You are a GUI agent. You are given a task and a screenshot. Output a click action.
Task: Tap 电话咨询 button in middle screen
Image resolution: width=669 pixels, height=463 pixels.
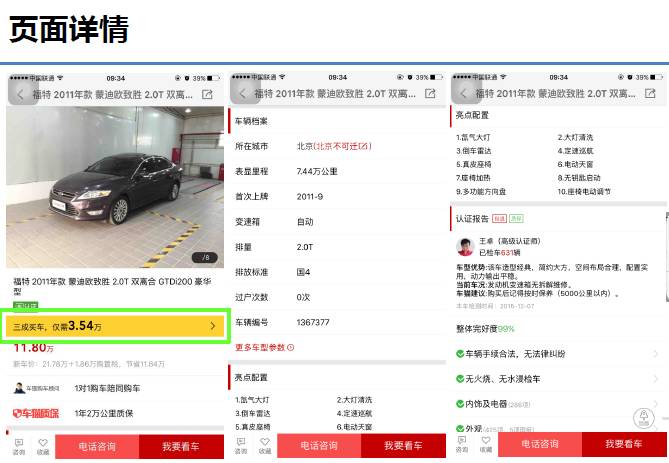tap(319, 446)
